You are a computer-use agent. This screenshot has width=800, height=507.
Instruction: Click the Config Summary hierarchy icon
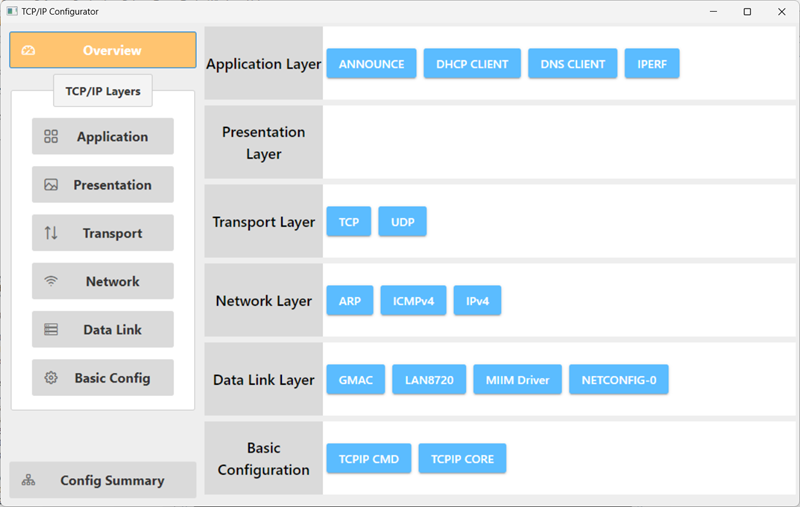click(x=29, y=480)
